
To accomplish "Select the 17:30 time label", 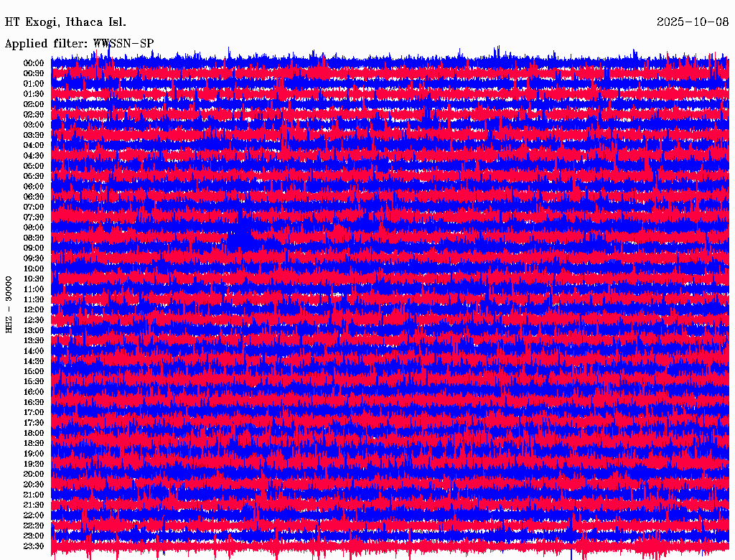I will tap(34, 423).
